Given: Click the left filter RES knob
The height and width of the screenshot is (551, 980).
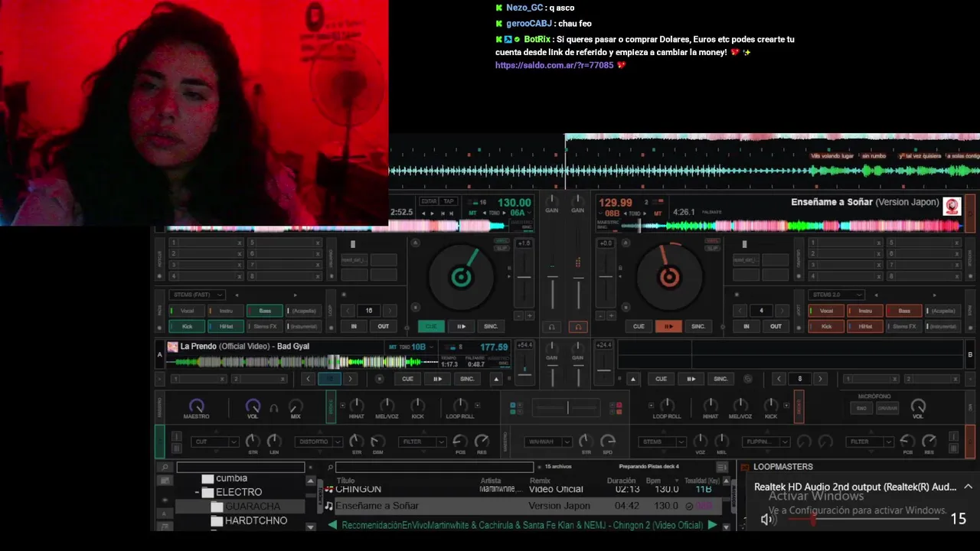Looking at the screenshot, I should pyautogui.click(x=482, y=441).
